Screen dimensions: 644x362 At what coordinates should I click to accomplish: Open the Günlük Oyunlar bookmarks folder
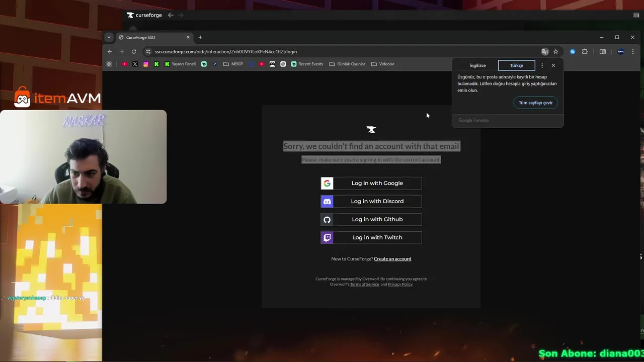347,64
